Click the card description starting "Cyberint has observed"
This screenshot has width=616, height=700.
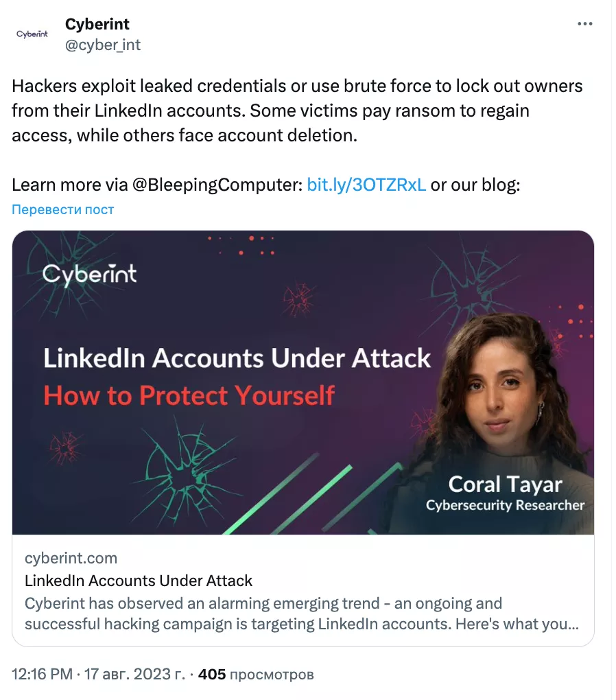300,614
